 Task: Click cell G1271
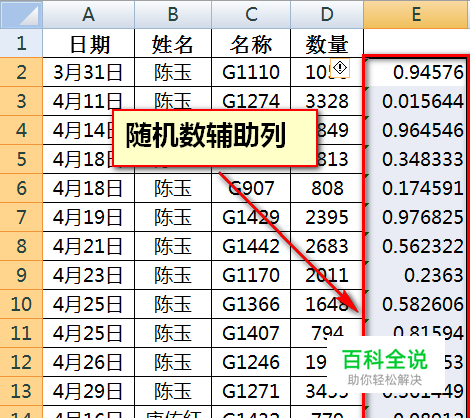[x=251, y=391]
